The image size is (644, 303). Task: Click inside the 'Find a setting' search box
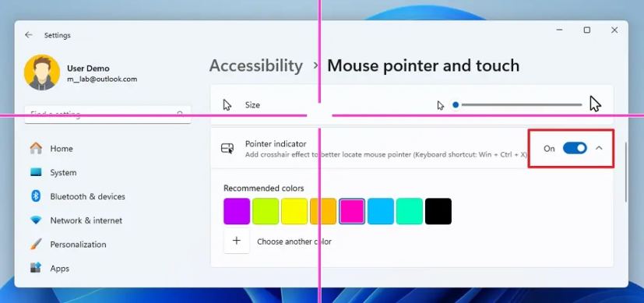pos(107,115)
